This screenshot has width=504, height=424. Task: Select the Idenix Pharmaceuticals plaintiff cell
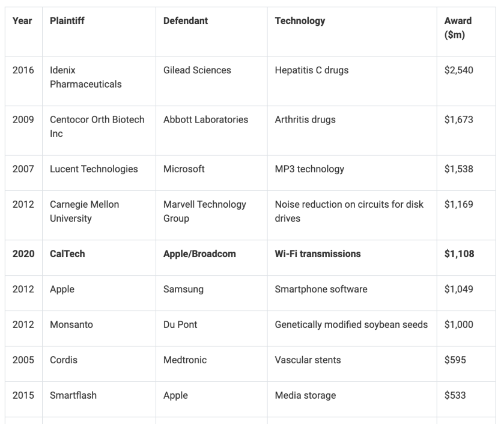[85, 77]
